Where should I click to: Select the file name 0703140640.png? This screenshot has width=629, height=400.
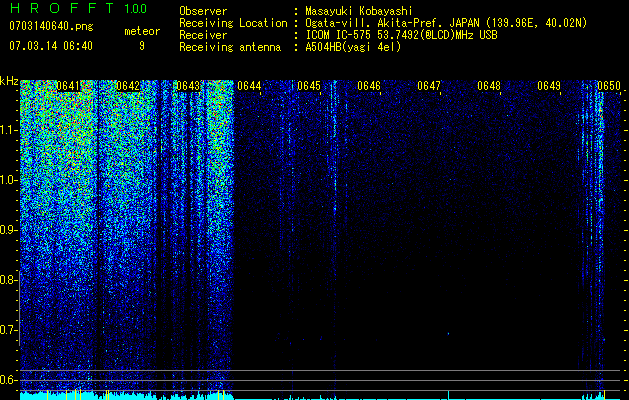click(x=51, y=26)
